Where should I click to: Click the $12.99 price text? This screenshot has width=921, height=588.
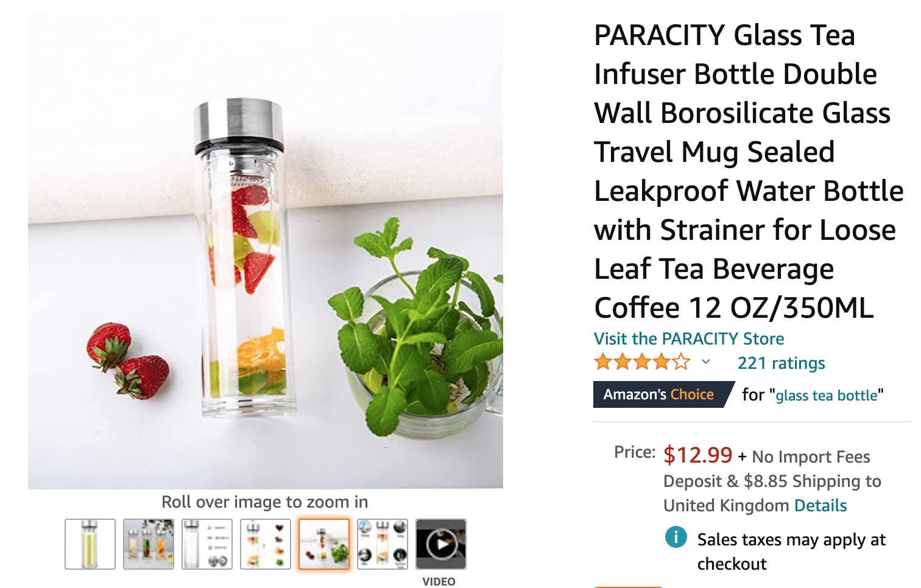coord(697,455)
